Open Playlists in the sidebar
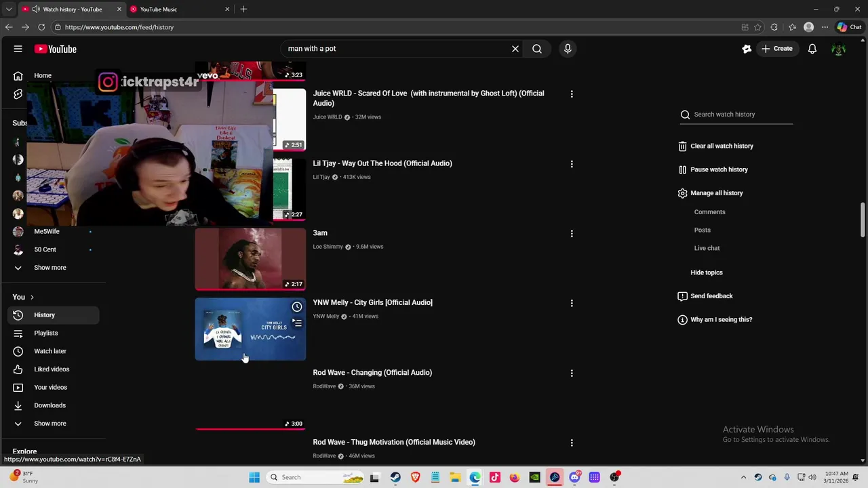 pos(53,333)
